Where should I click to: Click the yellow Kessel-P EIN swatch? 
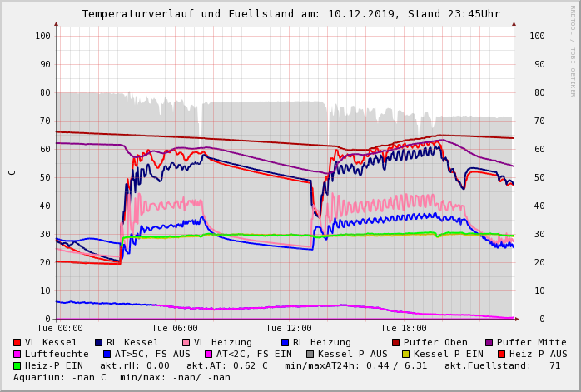click(407, 354)
